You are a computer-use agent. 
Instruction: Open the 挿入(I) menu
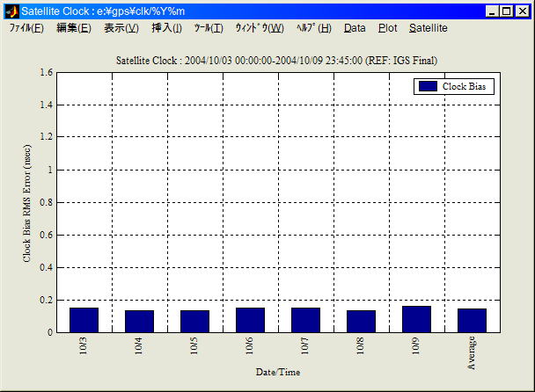(x=166, y=28)
